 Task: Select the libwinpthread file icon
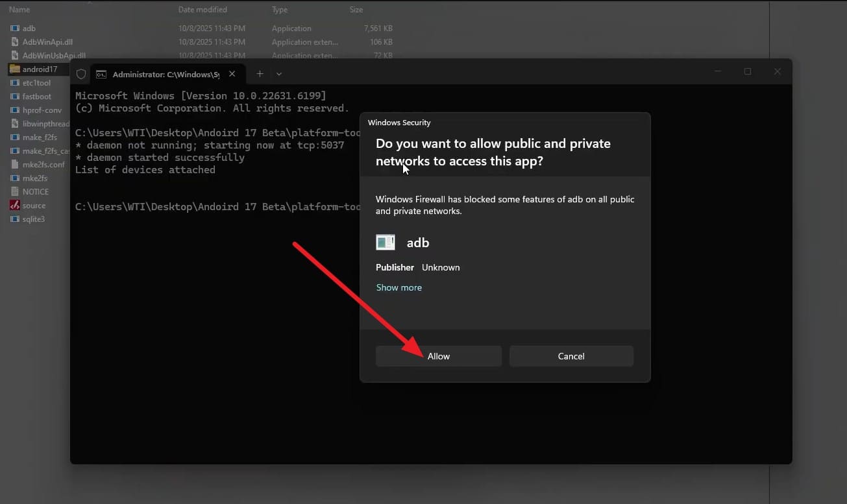tap(14, 124)
